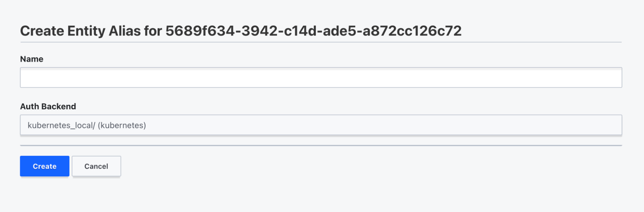
Task: Focus the empty alias Name box
Action: (321, 77)
